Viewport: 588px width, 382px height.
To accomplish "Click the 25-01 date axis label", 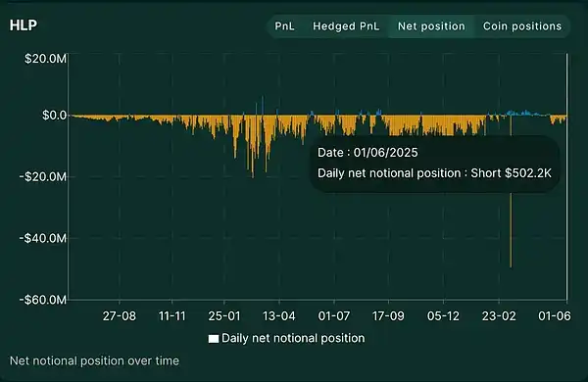I will [x=224, y=316].
